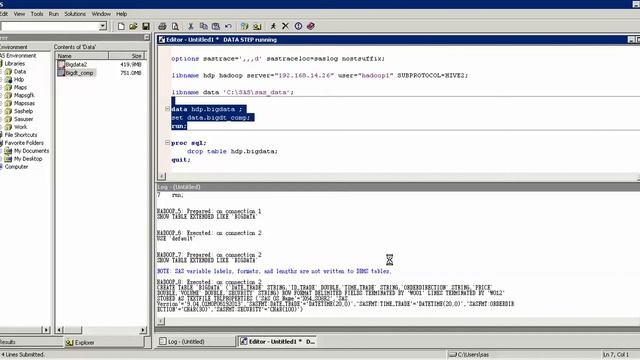The image size is (640, 360).
Task: Click the Print toolbar icon
Action: pos(162,26)
